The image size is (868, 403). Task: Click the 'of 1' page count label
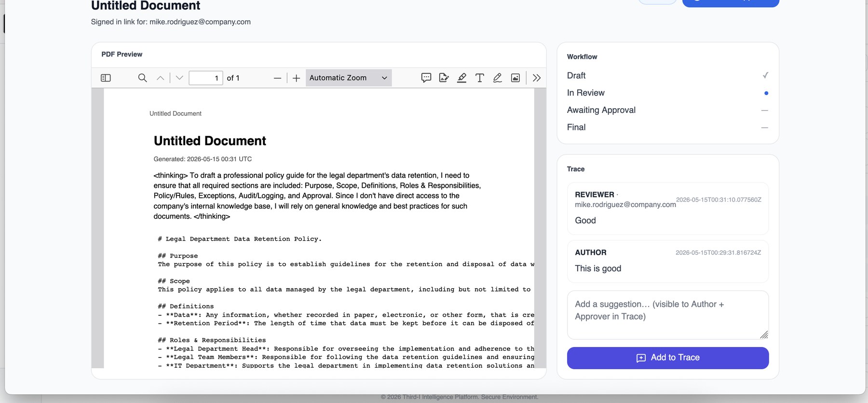[x=233, y=78]
